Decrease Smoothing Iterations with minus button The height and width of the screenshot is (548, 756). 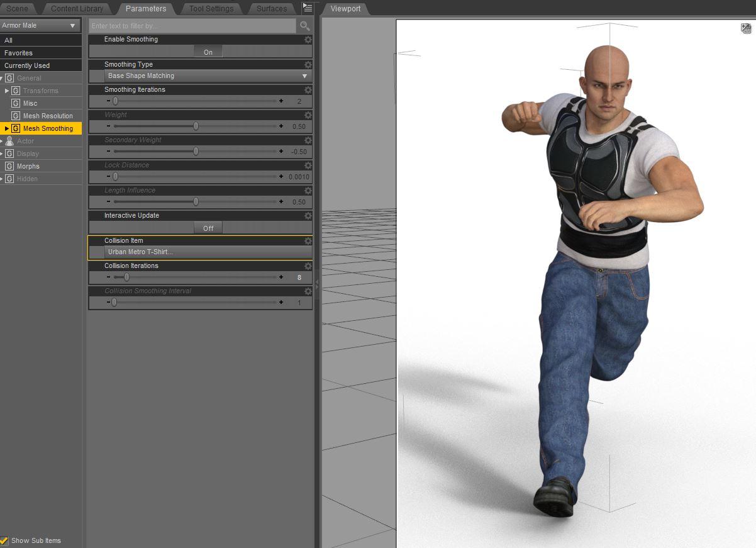point(108,101)
